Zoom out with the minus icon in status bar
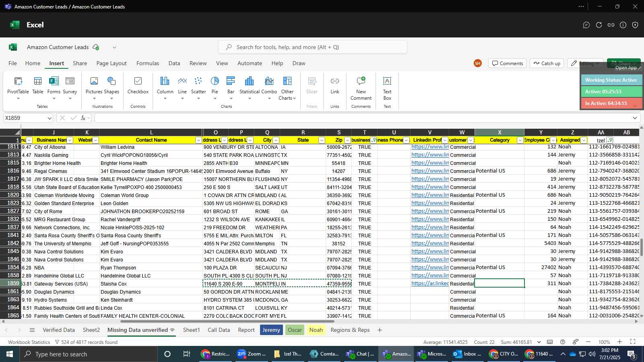The height and width of the screenshot is (362, 644). (588, 342)
